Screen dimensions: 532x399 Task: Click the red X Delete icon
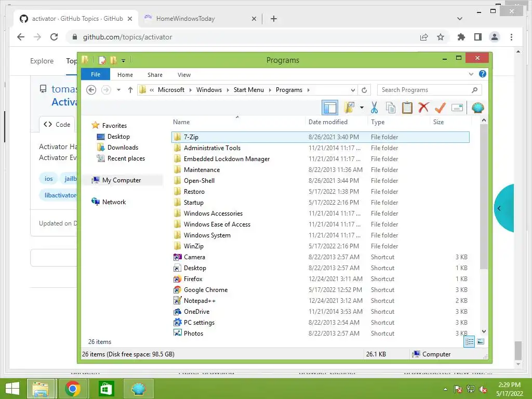point(423,108)
